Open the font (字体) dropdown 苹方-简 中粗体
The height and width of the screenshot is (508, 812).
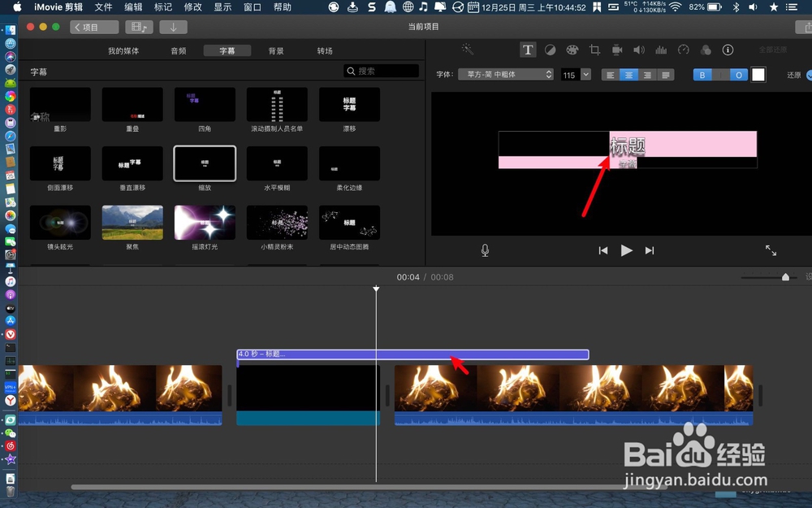click(505, 74)
